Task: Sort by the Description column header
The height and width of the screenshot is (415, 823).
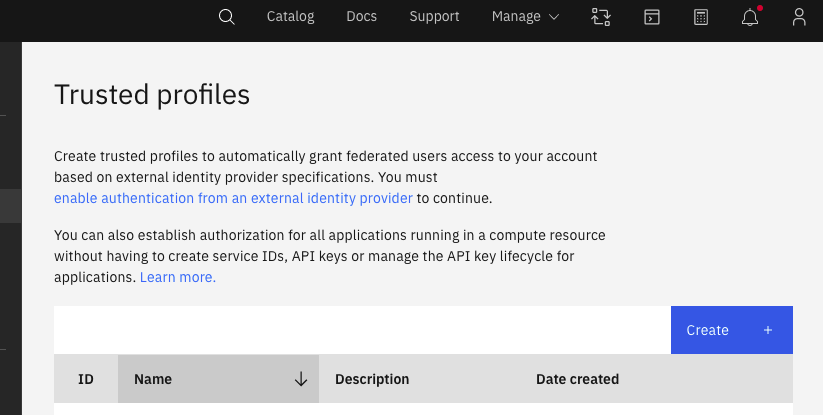Action: [372, 379]
